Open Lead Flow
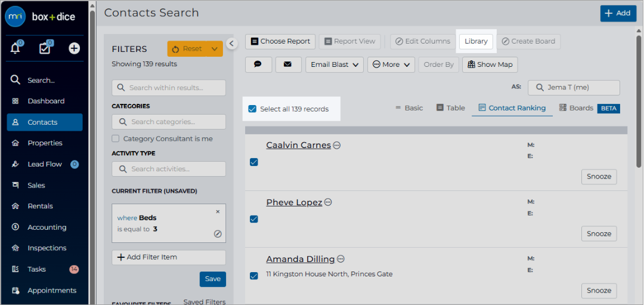Screen dimensions: 644x305 point(45,164)
